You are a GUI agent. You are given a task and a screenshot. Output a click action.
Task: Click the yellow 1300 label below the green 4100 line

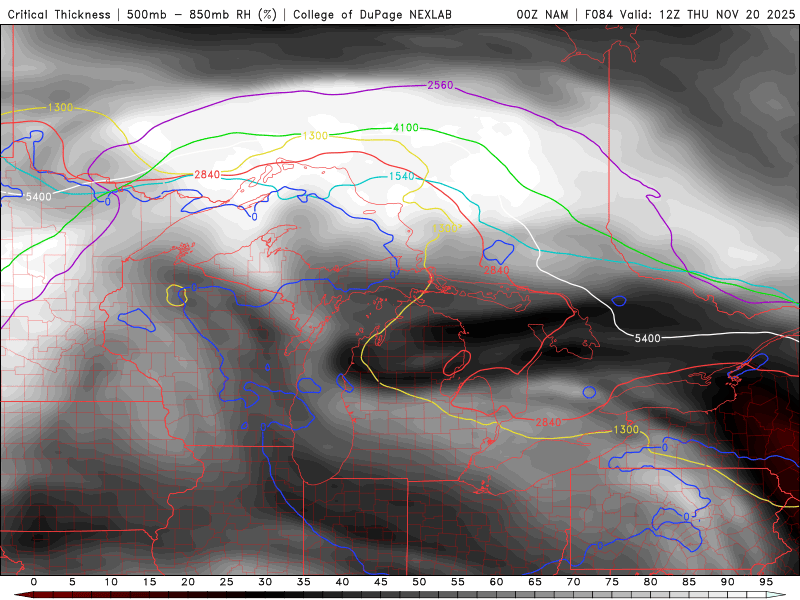point(315,136)
